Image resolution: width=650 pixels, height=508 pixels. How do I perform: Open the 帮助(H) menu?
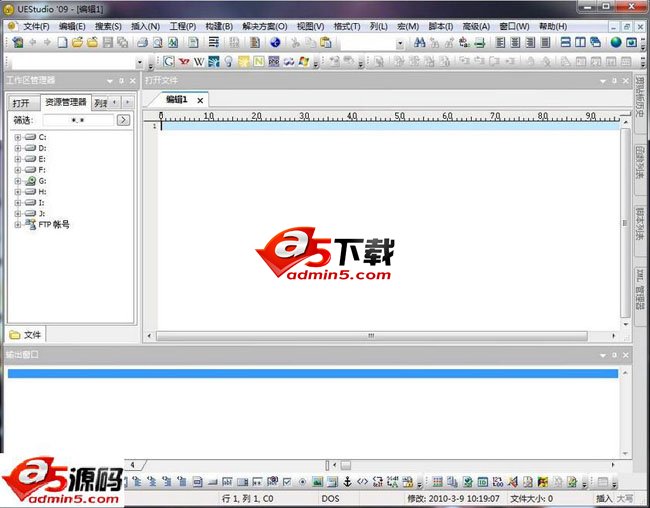tap(553, 27)
